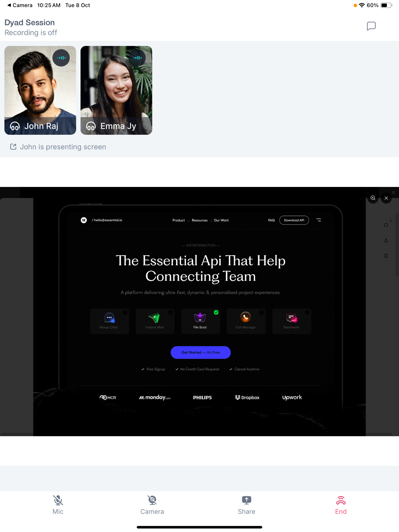Click the PHILIPS logo
The height and width of the screenshot is (532, 399).
click(202, 398)
